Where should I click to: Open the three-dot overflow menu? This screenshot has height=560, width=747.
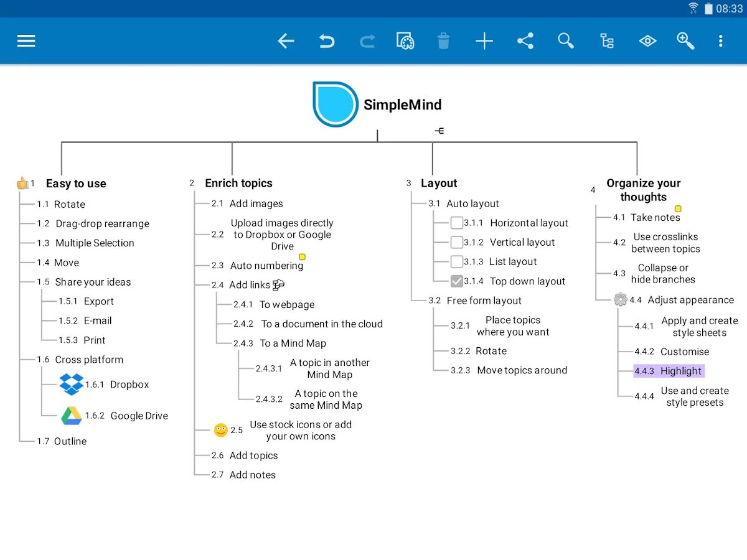[720, 41]
